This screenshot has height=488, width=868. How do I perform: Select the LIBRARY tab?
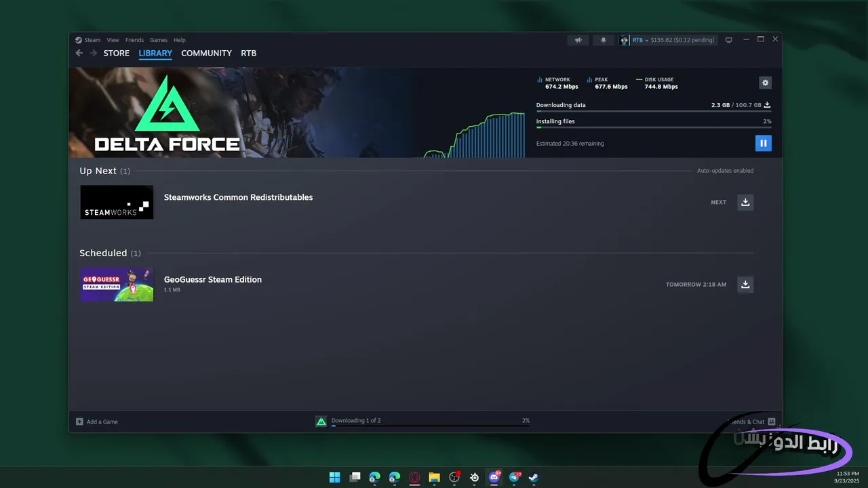click(x=155, y=53)
